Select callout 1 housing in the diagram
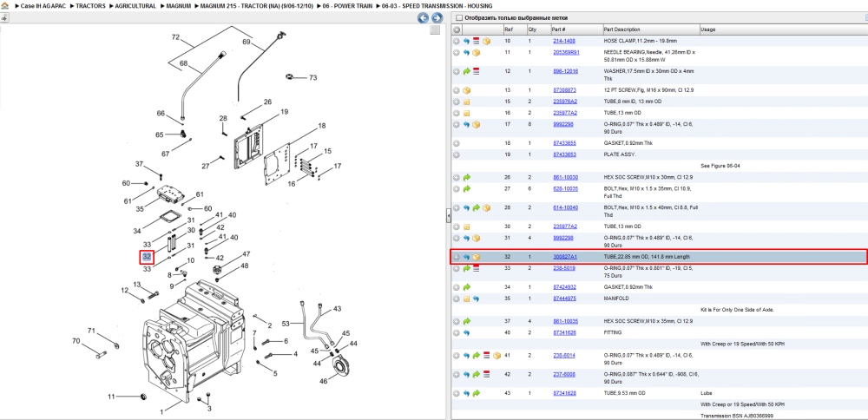The image size is (868, 420). point(161,411)
